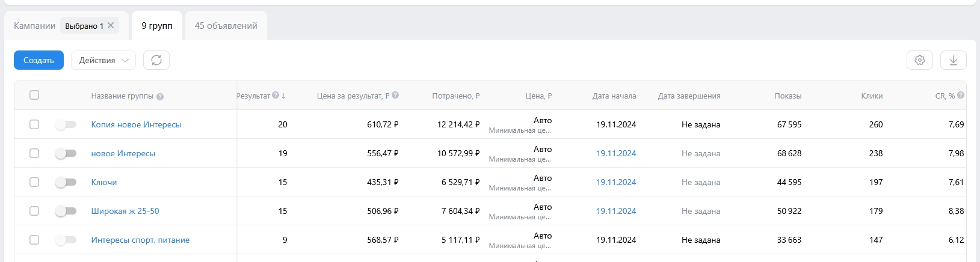Toggle the Ключи group switch
The width and height of the screenshot is (980, 262).
click(66, 182)
